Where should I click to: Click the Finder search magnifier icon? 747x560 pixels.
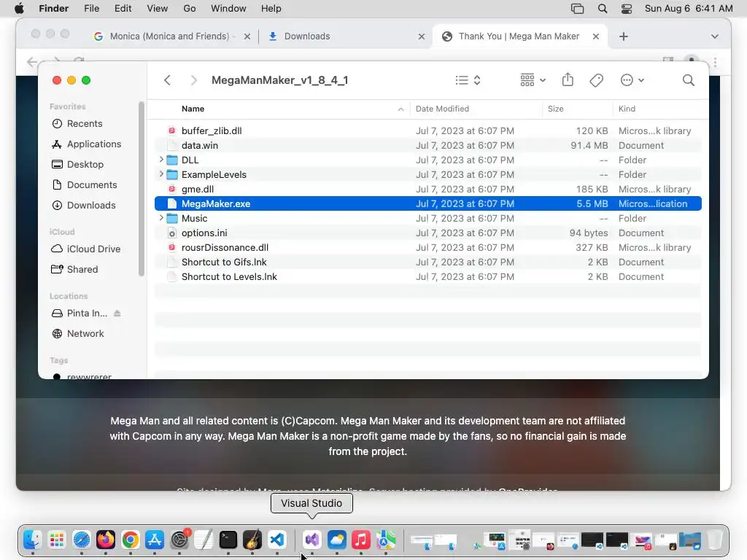point(688,80)
